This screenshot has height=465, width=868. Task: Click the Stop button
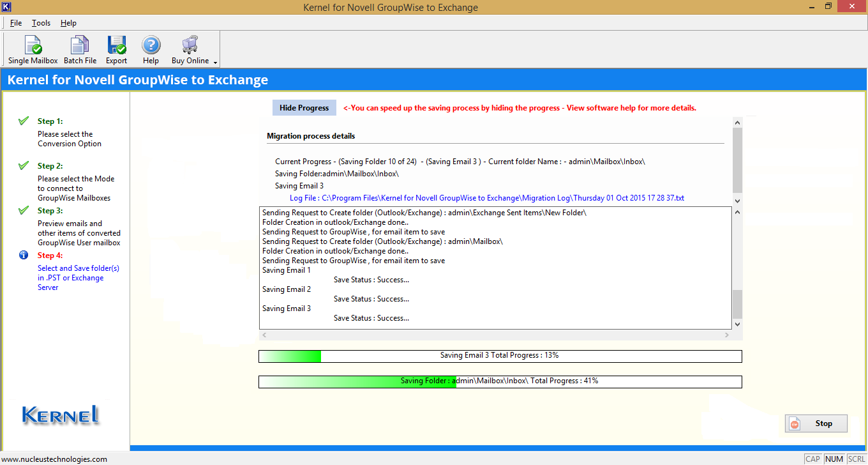(816, 423)
